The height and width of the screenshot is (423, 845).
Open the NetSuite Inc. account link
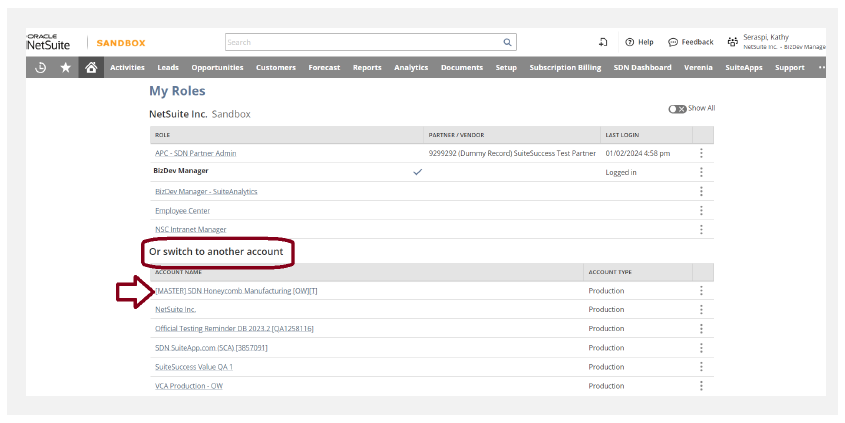(175, 309)
